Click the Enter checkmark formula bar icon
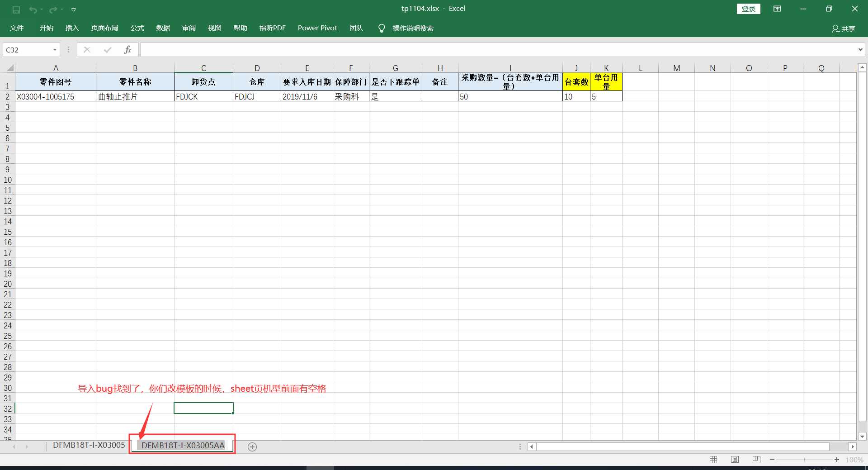Viewport: 868px width, 470px height. [x=107, y=50]
